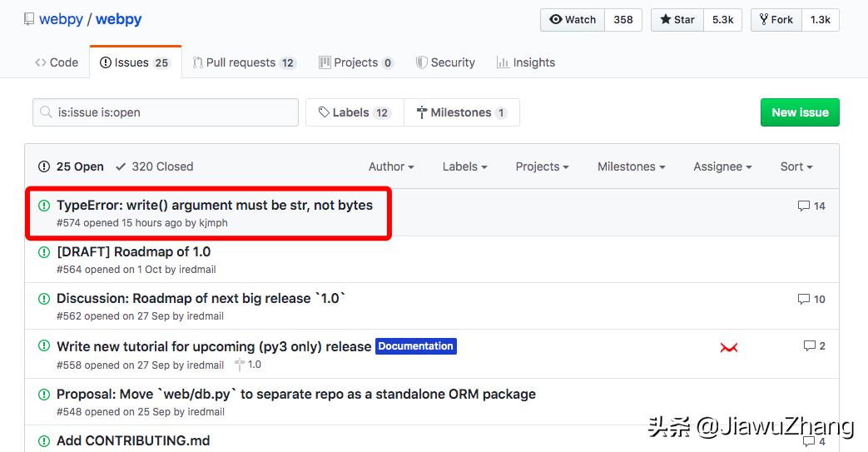Click the open-issue icon beside TypeError issue

point(44,206)
